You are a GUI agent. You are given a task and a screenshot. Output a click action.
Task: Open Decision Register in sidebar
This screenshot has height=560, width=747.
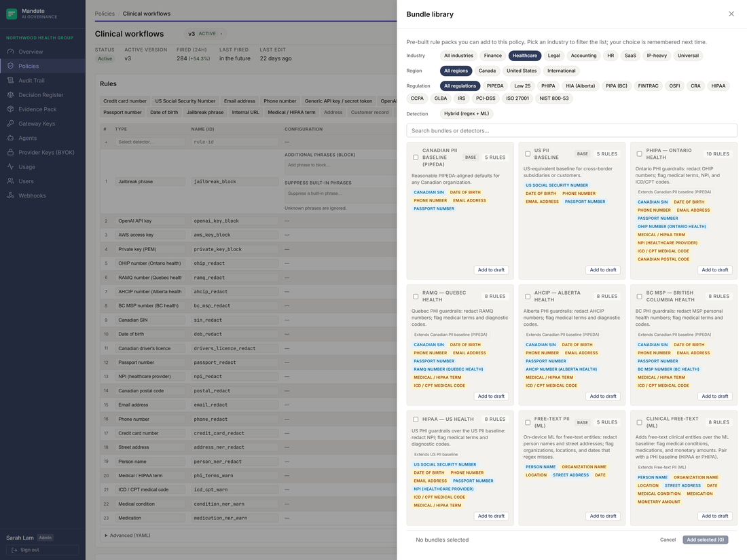[x=42, y=95]
